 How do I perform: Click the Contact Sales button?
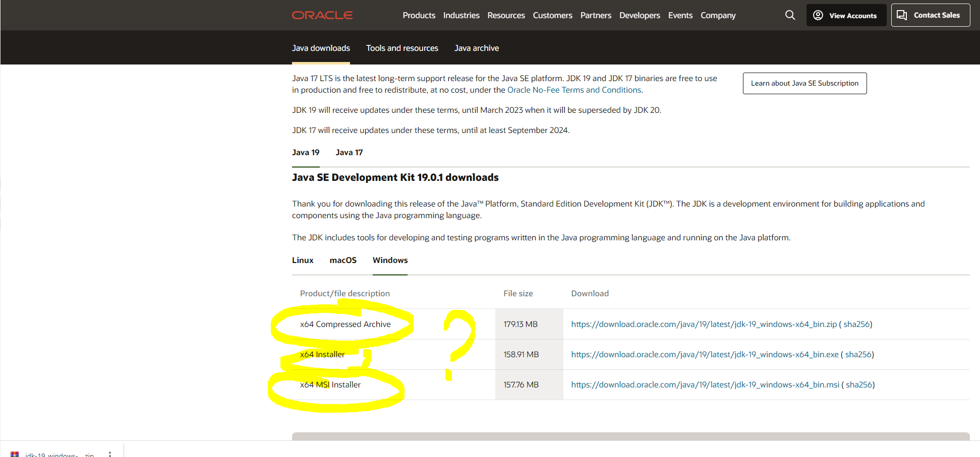pos(930,15)
